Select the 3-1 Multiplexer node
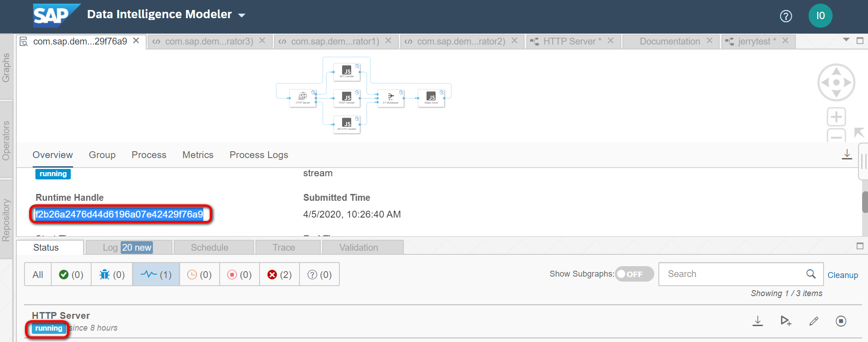868x342 pixels. [391, 98]
